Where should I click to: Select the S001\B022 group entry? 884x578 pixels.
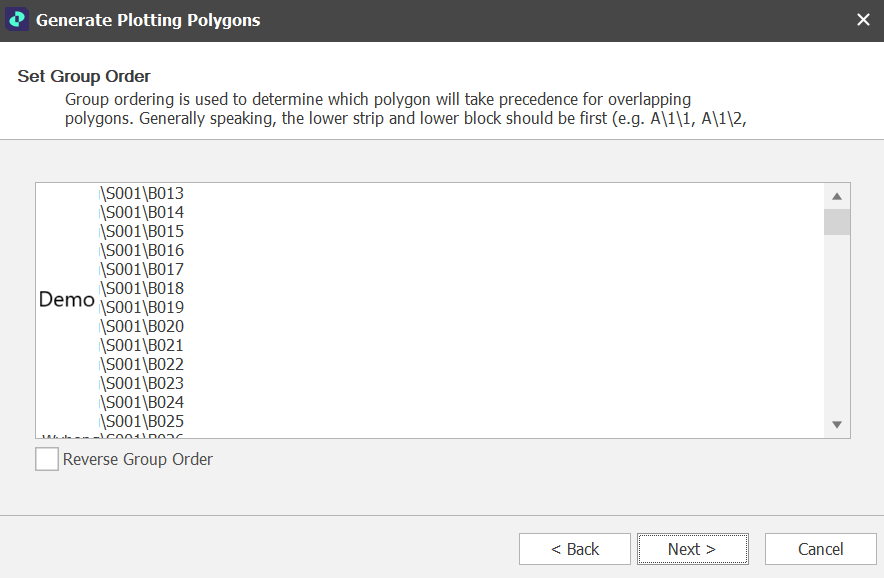click(x=142, y=364)
